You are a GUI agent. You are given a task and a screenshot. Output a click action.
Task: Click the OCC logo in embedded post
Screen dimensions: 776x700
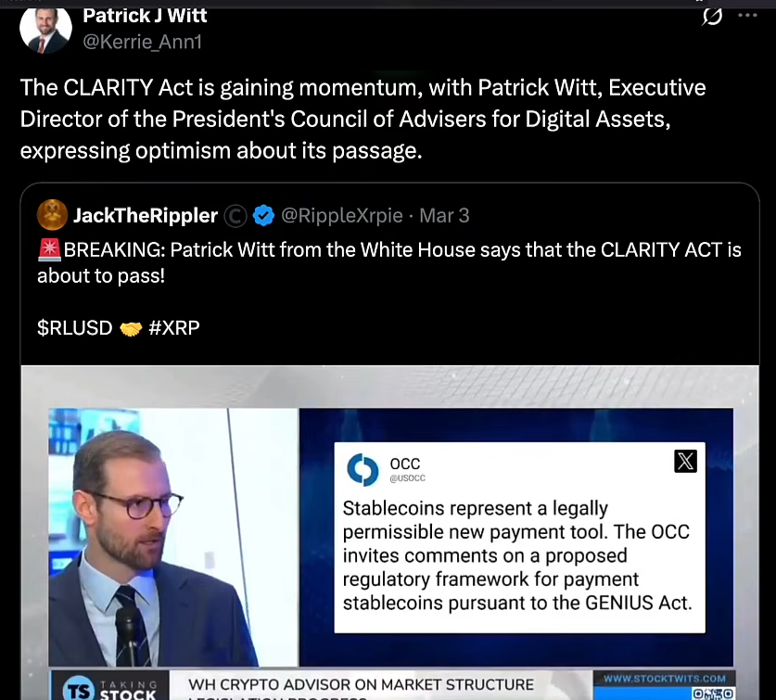point(363,469)
